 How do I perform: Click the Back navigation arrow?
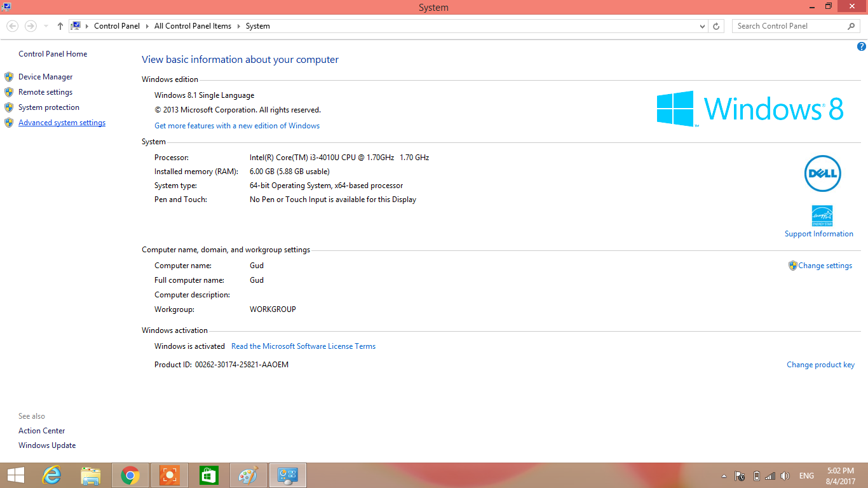click(x=13, y=26)
